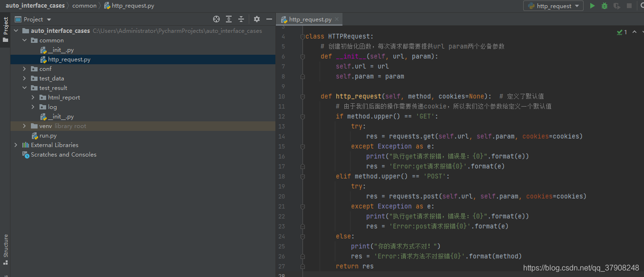Select the venv library root label
This screenshot has width=644, height=277.
click(x=63, y=126)
